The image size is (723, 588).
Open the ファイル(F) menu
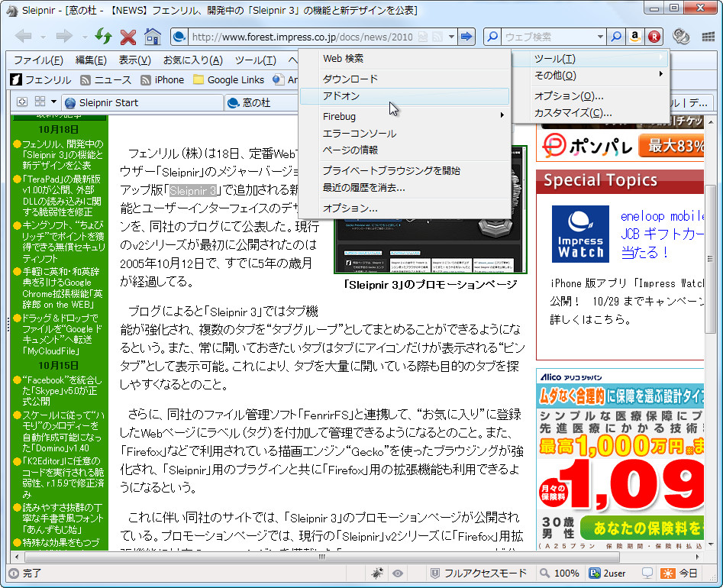coord(38,60)
